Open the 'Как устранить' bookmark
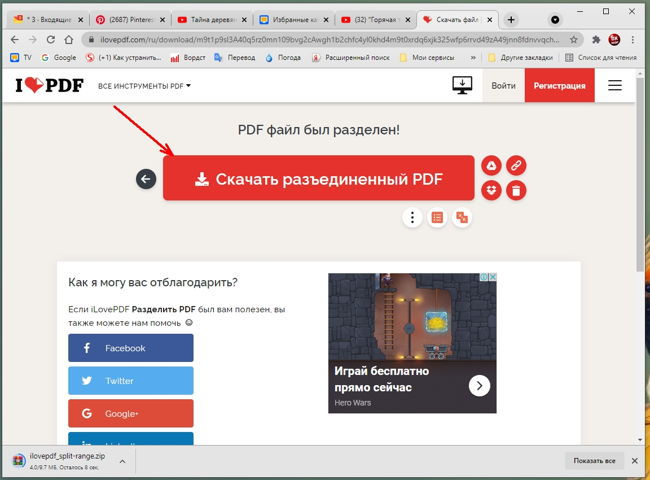Screen dimensions: 650x480 pyautogui.click(x=123, y=58)
